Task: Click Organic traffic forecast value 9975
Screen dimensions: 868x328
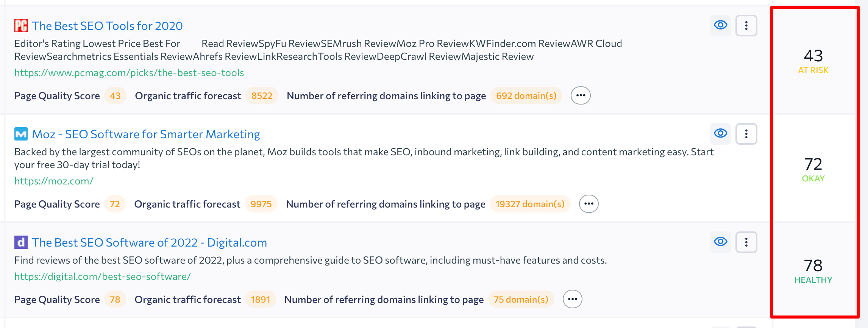Action: pos(261,204)
